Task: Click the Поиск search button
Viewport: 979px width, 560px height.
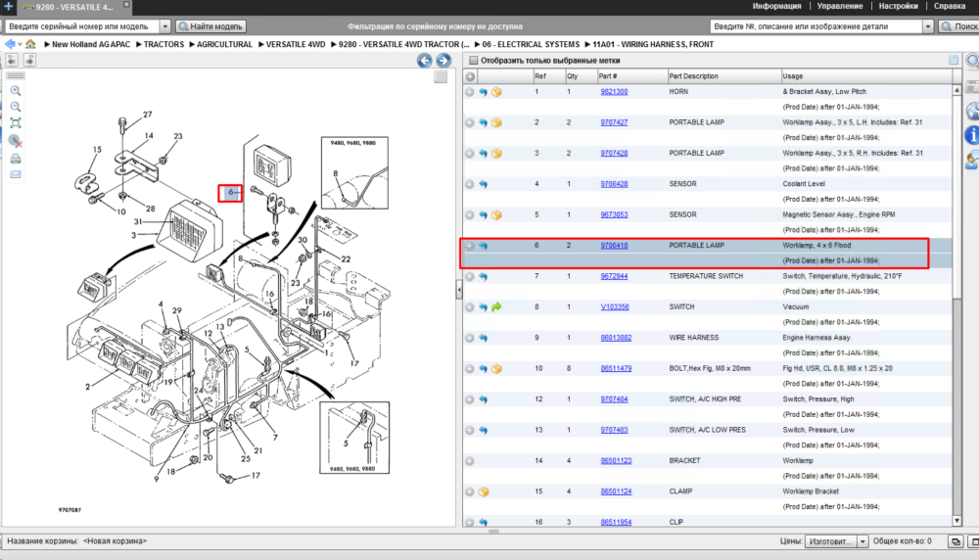Action: 959,26
